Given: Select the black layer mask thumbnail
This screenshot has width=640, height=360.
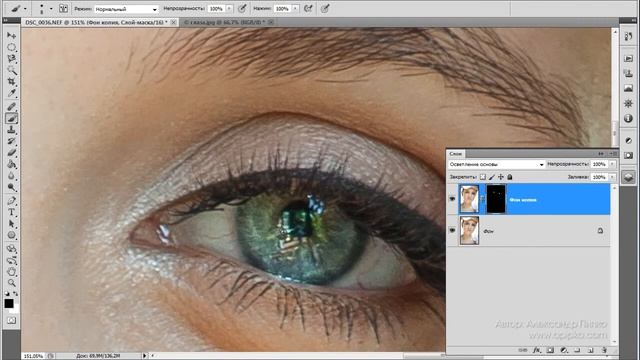Looking at the screenshot, I should (x=496, y=199).
